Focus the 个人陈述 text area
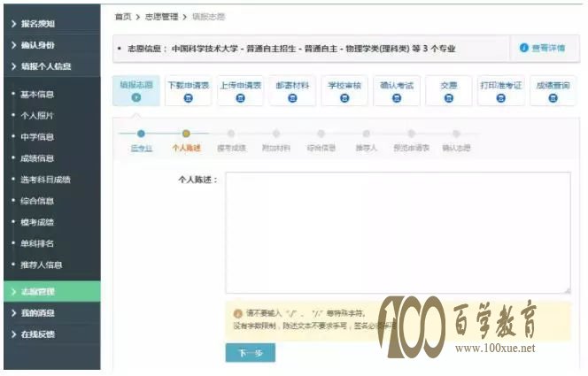Viewport: 588px width, 376px height. (398, 233)
